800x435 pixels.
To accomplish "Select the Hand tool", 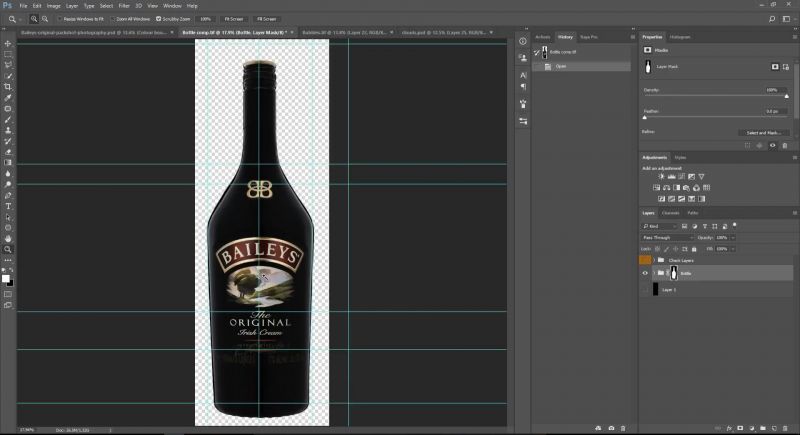I will (x=8, y=239).
